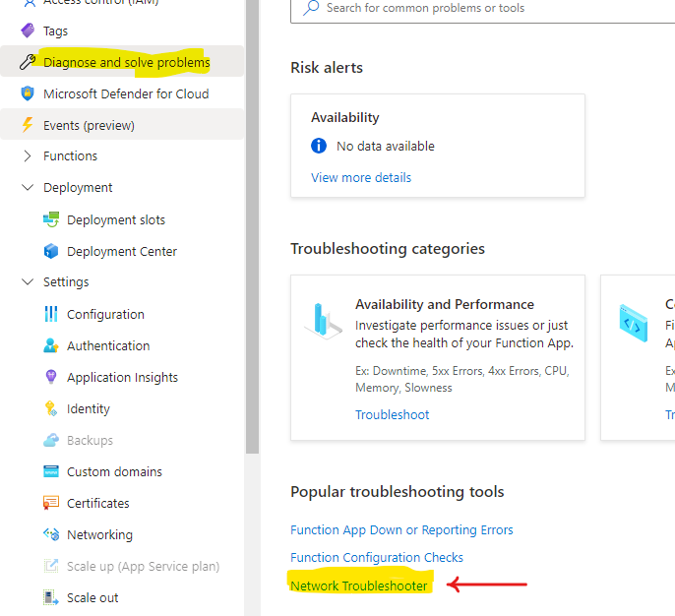Viewport: 675px width, 616px height.
Task: Open the Certificates page
Action: [98, 503]
